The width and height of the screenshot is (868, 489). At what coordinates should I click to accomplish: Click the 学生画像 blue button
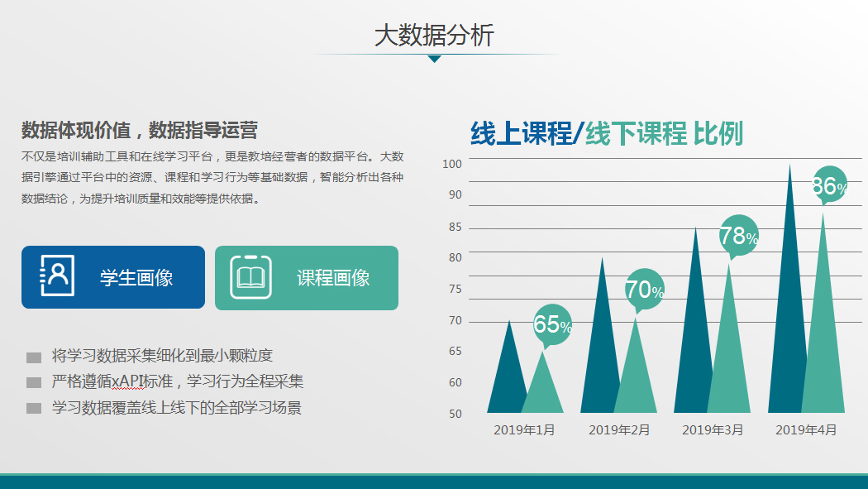113,277
